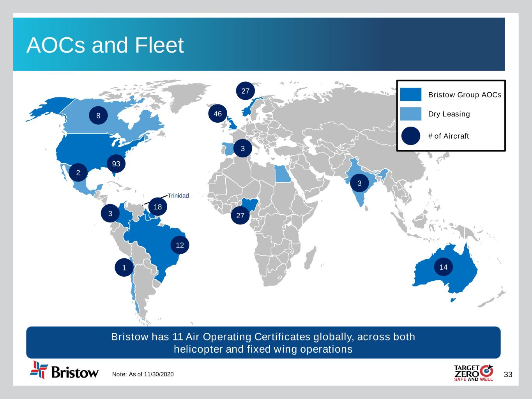Click the '# of Aircraft' legend circle
Image resolution: width=532 pixels, height=399 pixels.
pos(410,136)
